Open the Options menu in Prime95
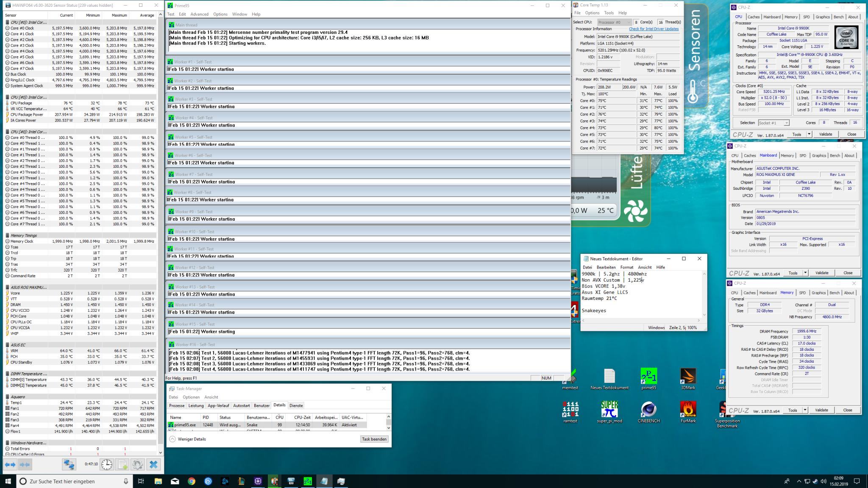 220,14
